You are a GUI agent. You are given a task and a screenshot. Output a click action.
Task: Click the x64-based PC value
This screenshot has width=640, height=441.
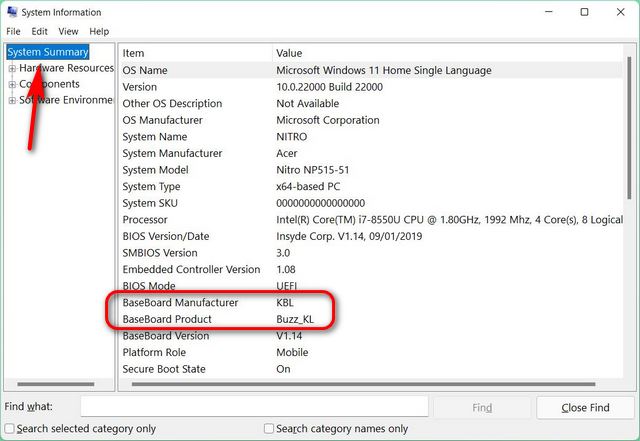point(308,187)
